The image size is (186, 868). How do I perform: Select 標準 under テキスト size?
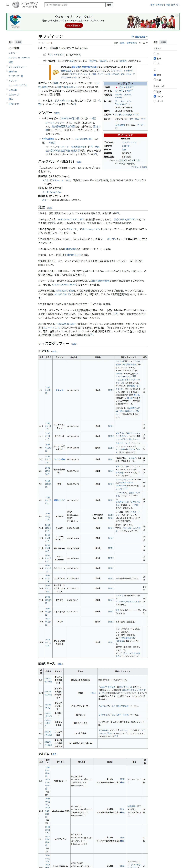click(155, 58)
